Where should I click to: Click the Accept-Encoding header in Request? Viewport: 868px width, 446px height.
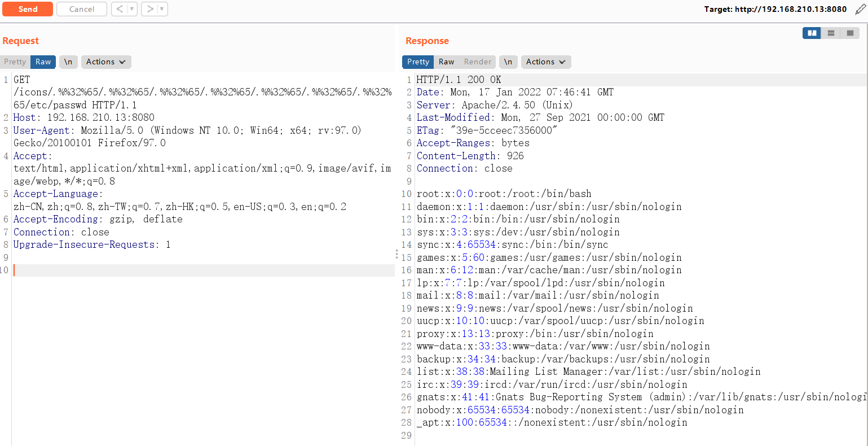tap(98, 219)
